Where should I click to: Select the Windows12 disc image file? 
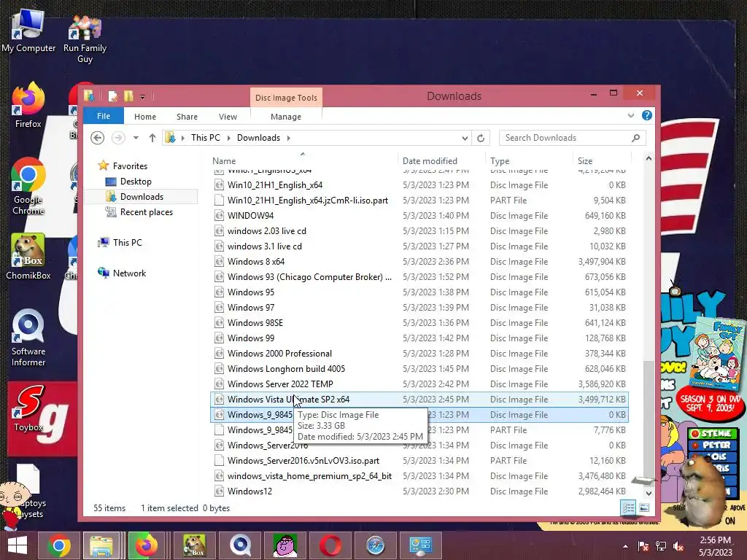(x=419, y=491)
